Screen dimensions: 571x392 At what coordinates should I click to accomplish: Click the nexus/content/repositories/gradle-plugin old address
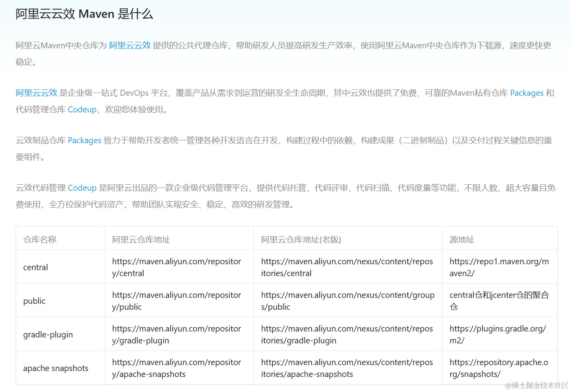(347, 335)
